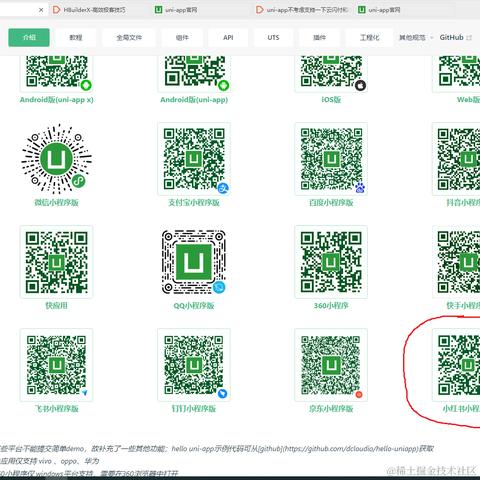Close the current browser tab

click(x=41, y=10)
